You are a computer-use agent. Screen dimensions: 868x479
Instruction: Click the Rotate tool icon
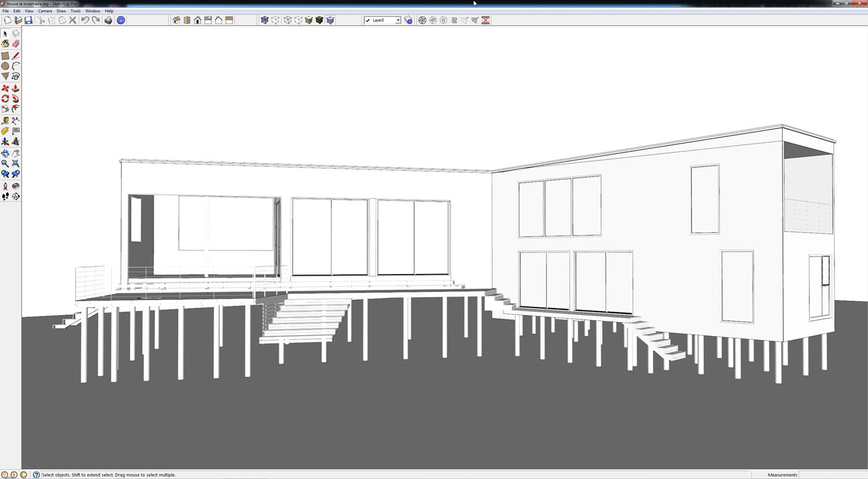(5, 99)
